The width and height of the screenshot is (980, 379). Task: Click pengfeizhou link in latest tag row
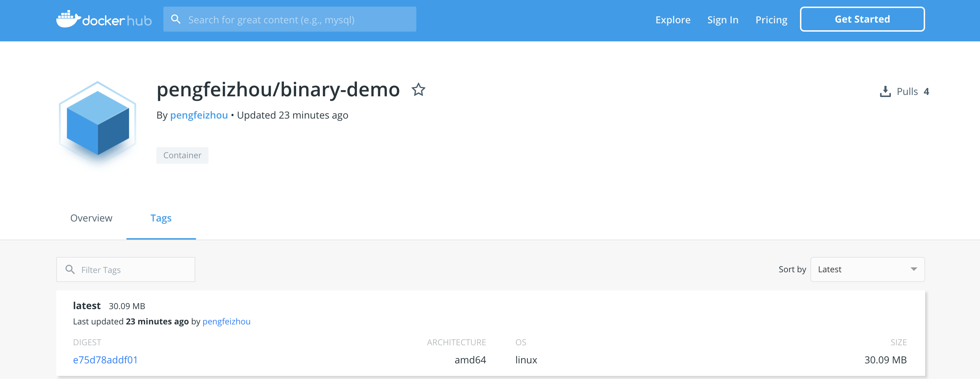226,322
